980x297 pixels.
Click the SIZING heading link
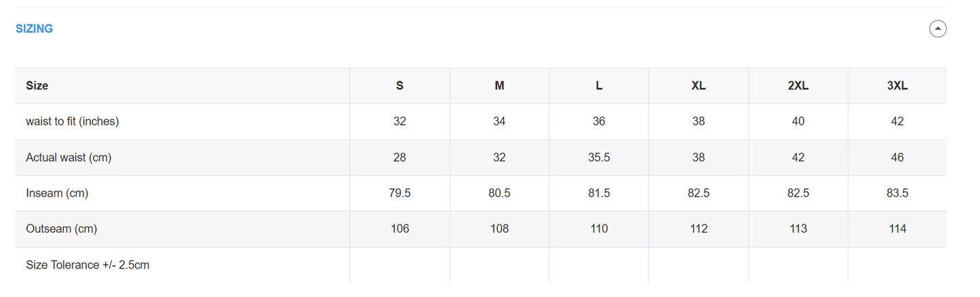[x=34, y=28]
